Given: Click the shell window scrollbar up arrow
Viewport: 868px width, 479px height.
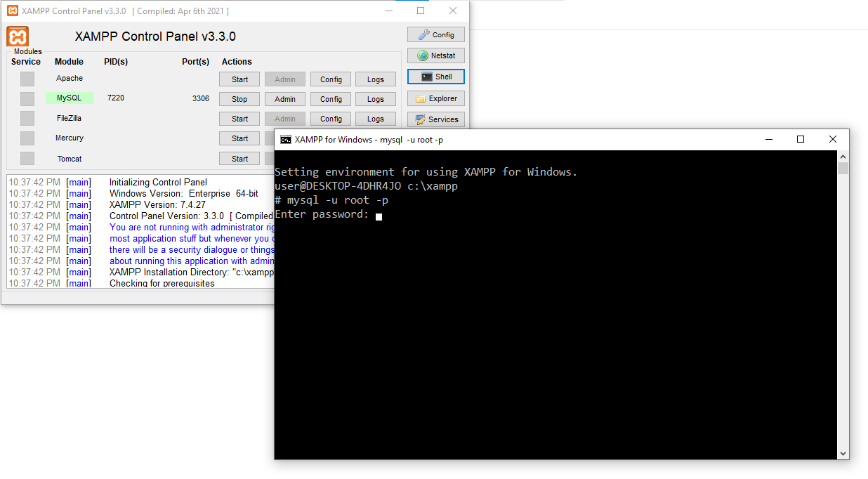Looking at the screenshot, I should (843, 155).
